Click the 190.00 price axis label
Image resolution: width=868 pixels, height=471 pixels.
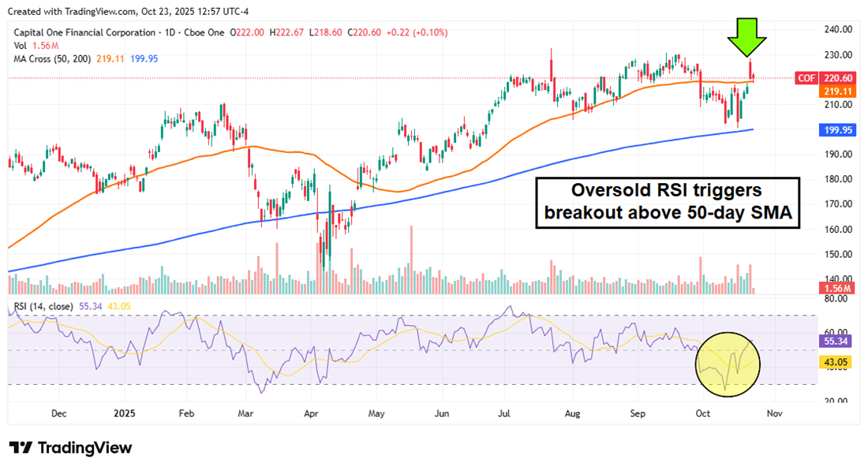(838, 155)
